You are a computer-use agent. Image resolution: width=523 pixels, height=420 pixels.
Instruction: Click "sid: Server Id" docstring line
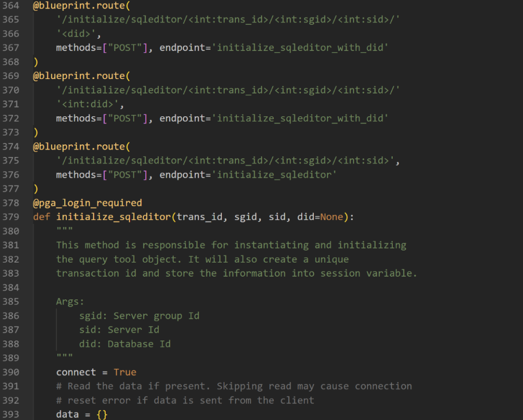(119, 330)
